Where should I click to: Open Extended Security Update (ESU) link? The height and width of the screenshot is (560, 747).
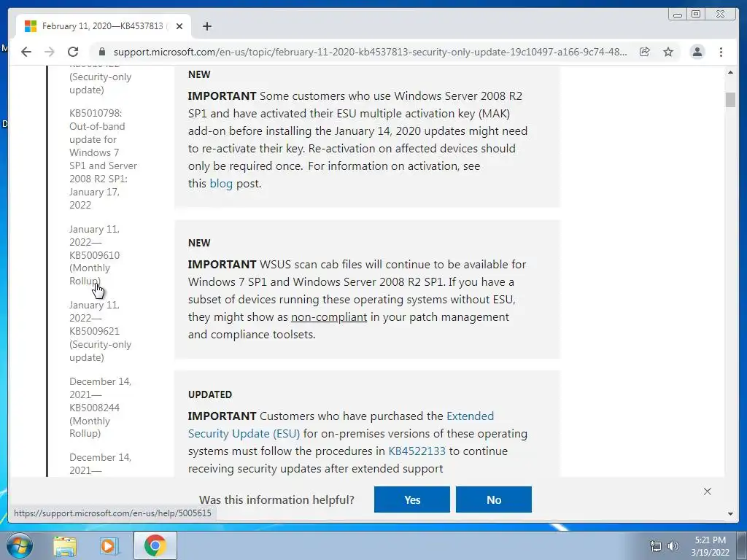coord(341,425)
